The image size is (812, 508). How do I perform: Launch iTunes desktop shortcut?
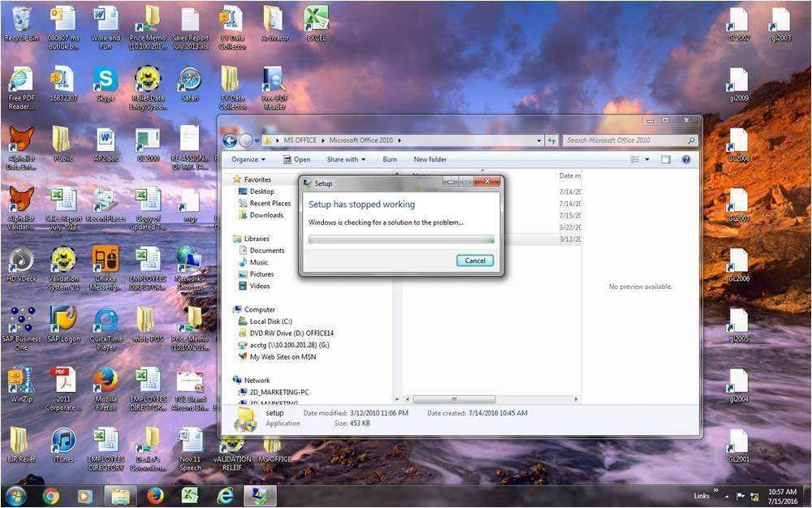tap(63, 445)
